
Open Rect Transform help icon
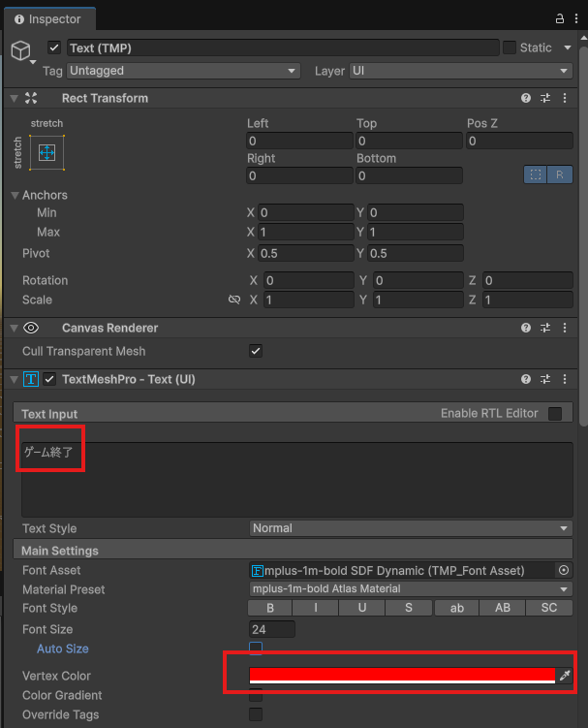pos(526,98)
